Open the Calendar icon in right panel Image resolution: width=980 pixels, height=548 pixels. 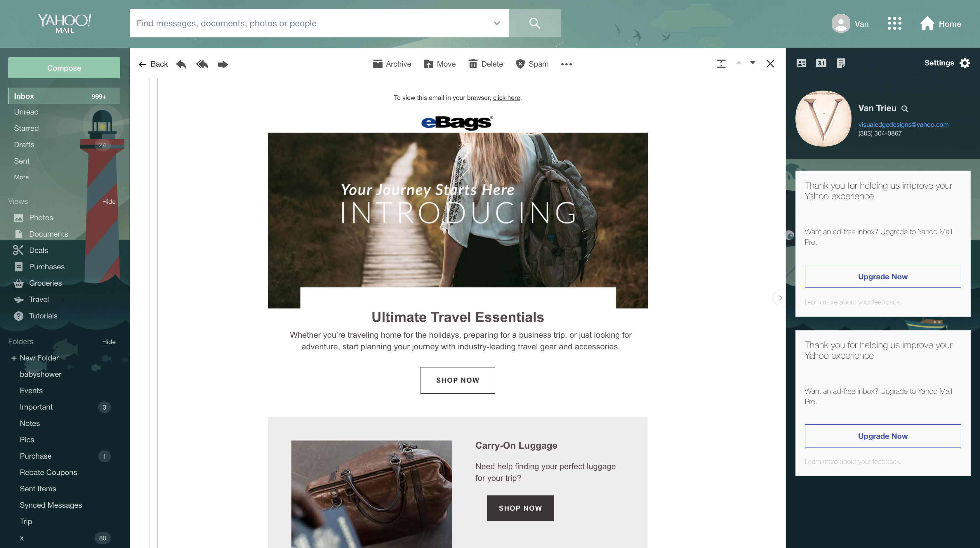coord(821,63)
